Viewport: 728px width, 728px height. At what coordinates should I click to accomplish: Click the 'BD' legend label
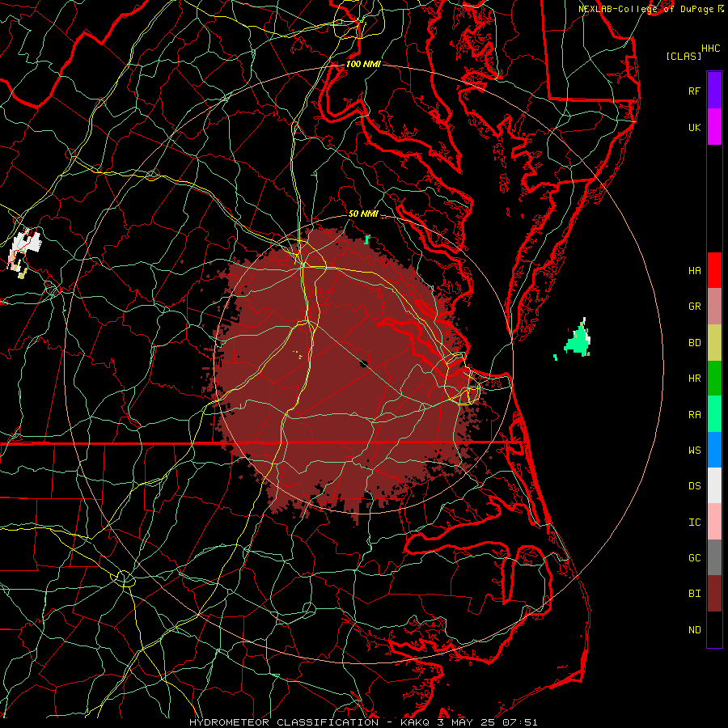point(694,343)
